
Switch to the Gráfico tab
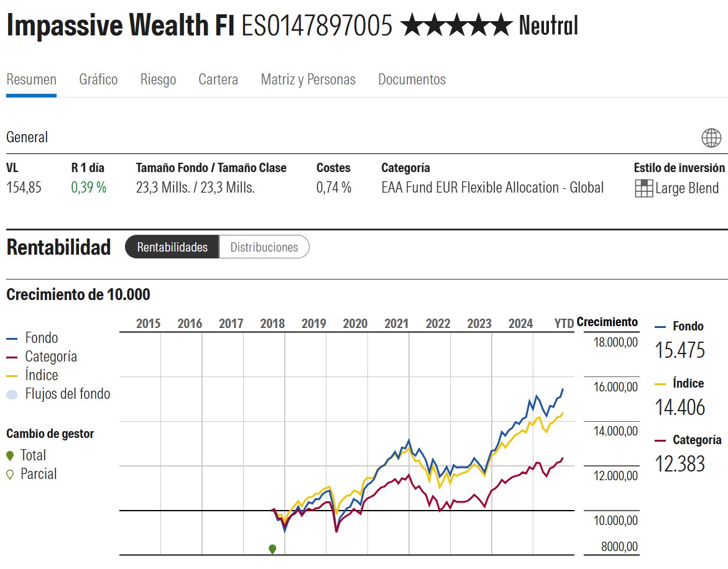coord(98,80)
